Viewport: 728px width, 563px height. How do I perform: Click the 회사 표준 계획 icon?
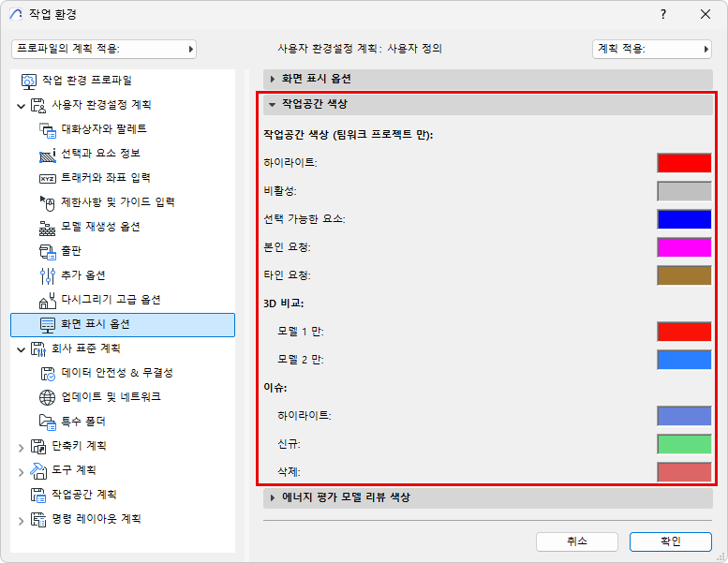pos(38,349)
